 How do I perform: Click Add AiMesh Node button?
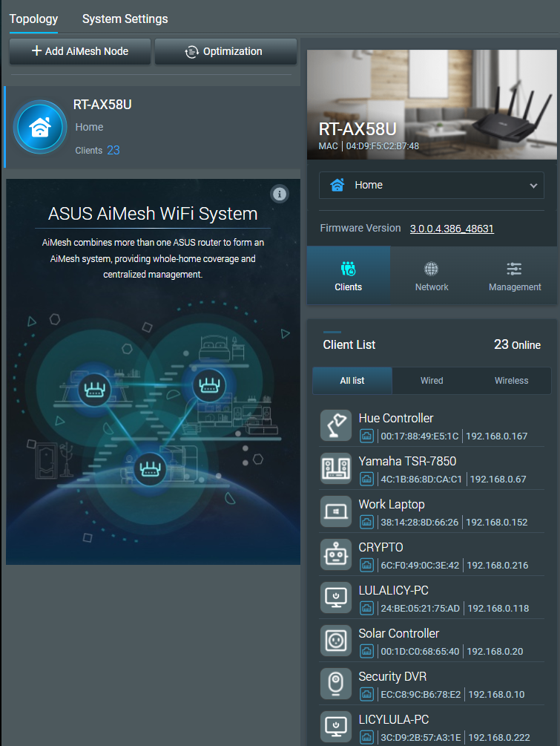(80, 51)
